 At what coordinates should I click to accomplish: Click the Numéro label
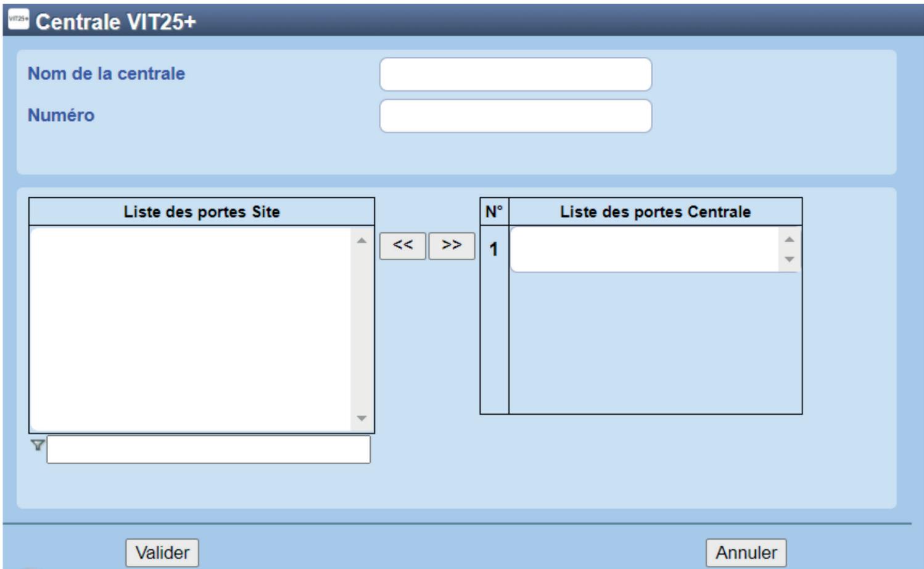click(x=61, y=115)
